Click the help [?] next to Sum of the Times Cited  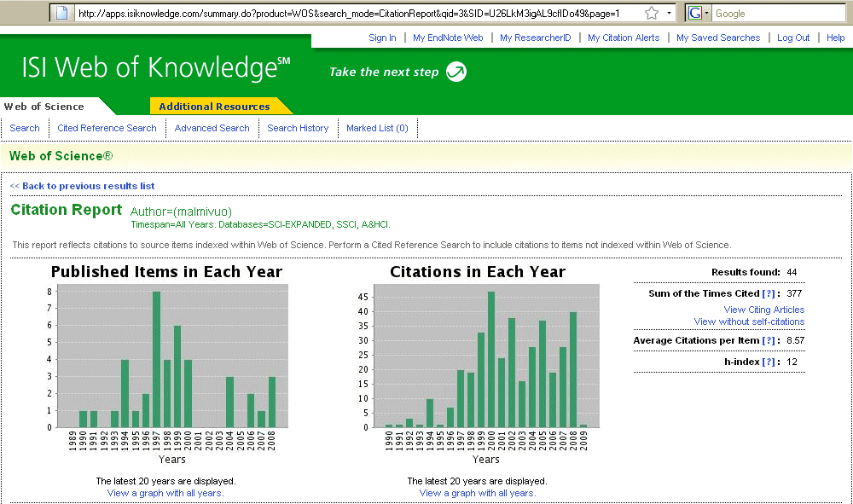769,293
